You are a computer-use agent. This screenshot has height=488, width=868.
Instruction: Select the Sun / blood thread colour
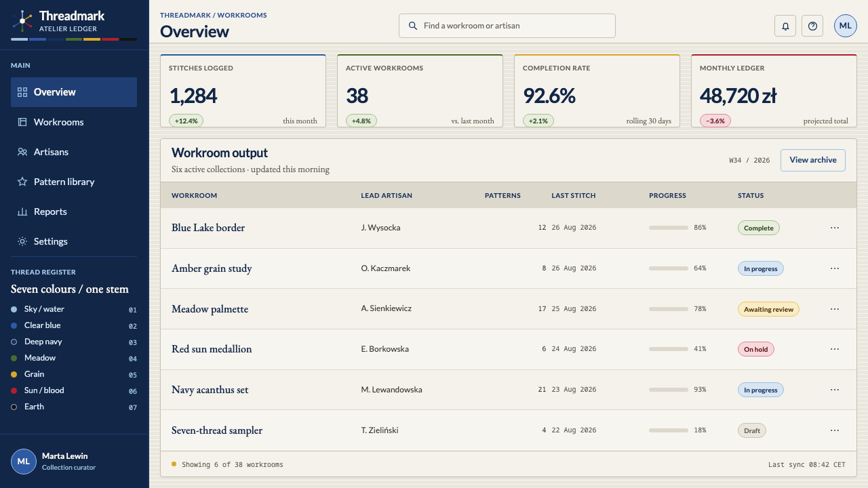74,390
